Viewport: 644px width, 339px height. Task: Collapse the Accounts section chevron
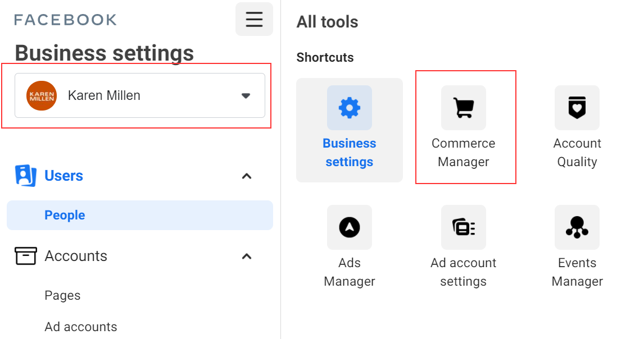246,256
